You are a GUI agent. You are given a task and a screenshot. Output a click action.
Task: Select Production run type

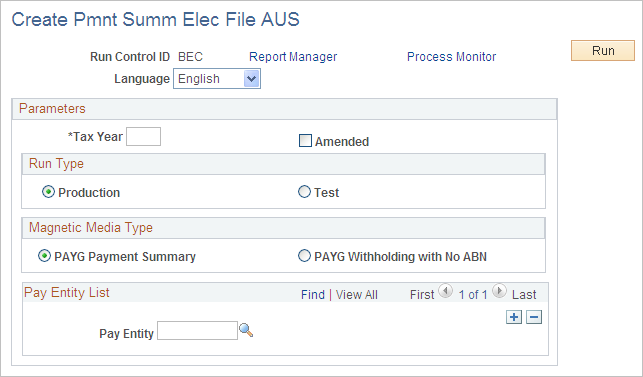coord(48,192)
